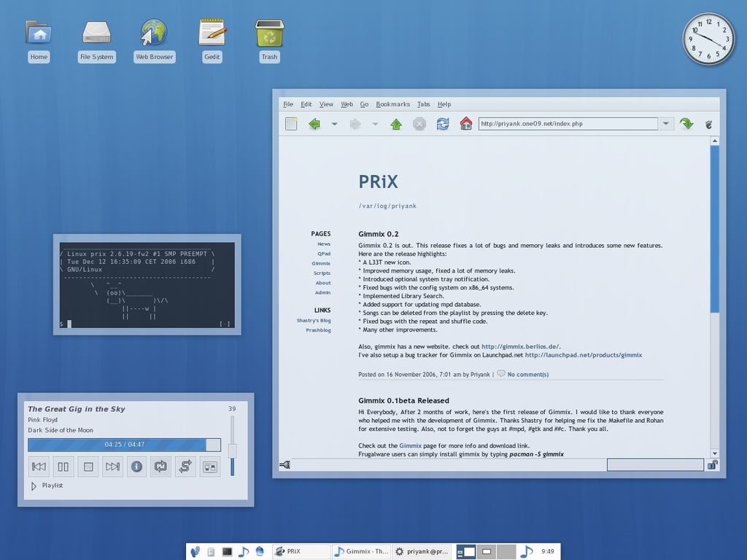Go to the browser home page

466,124
